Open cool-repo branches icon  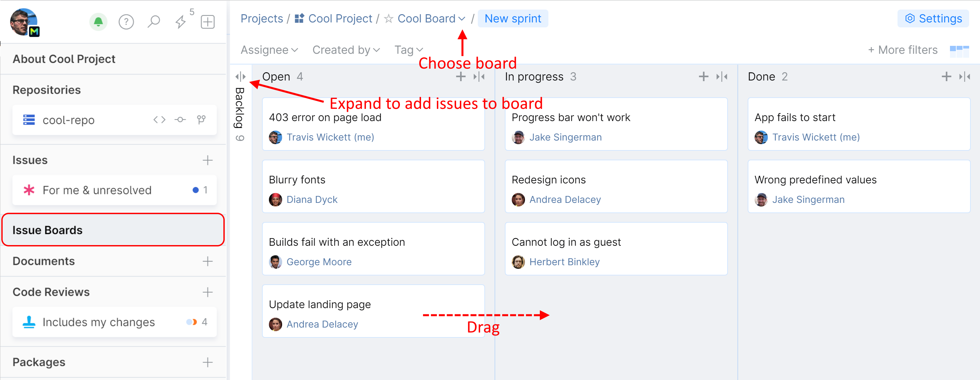tap(201, 120)
